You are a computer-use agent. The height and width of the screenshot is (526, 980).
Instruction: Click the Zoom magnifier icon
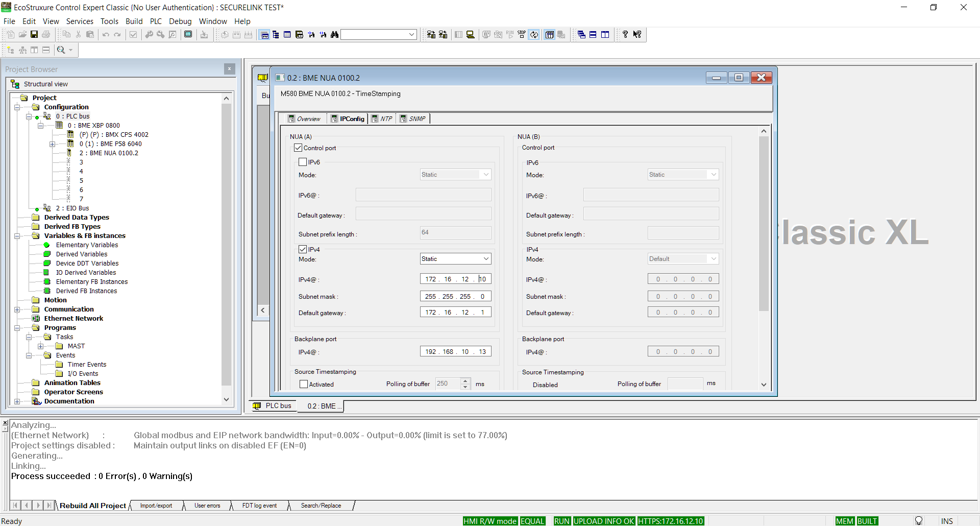[61, 50]
